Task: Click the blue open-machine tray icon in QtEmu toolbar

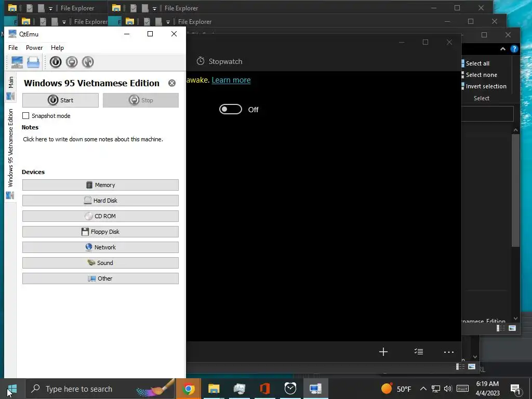Action: click(33, 62)
